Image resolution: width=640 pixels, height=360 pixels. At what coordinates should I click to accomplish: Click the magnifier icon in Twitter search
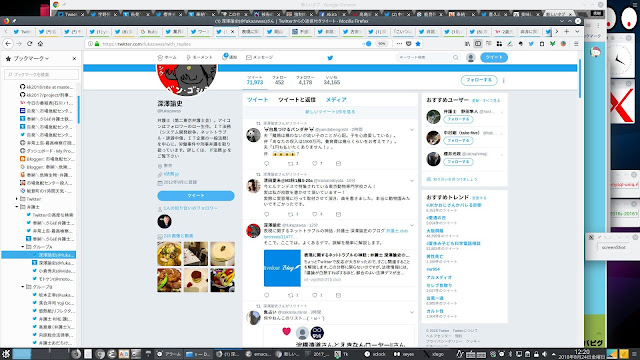tap(456, 58)
